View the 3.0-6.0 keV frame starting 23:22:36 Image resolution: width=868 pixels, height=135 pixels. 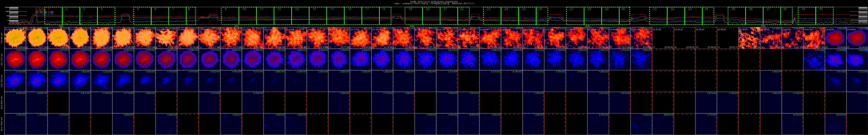[469, 38]
